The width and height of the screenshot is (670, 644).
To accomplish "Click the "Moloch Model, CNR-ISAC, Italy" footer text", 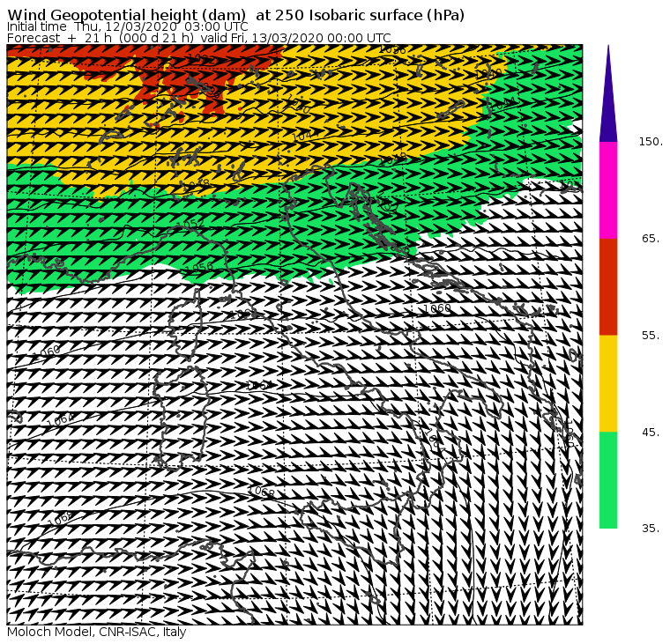I will (x=97, y=632).
